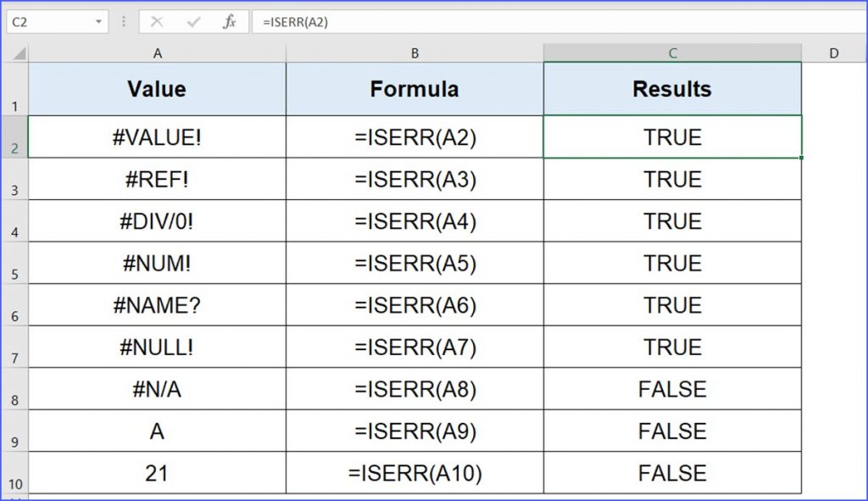Viewport: 868px width, 501px height.
Task: Select the cell containing #DIV/0!
Action: coord(157,221)
